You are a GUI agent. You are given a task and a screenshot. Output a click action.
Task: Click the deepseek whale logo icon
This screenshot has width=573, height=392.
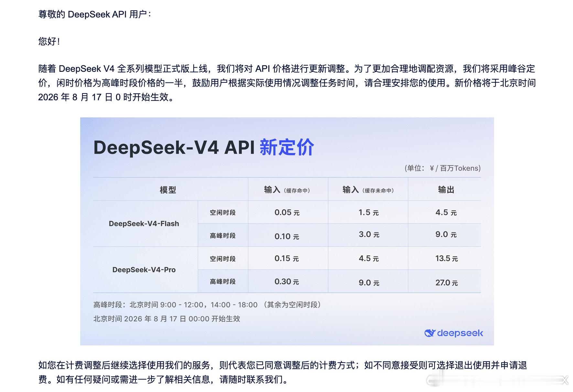coord(430,333)
